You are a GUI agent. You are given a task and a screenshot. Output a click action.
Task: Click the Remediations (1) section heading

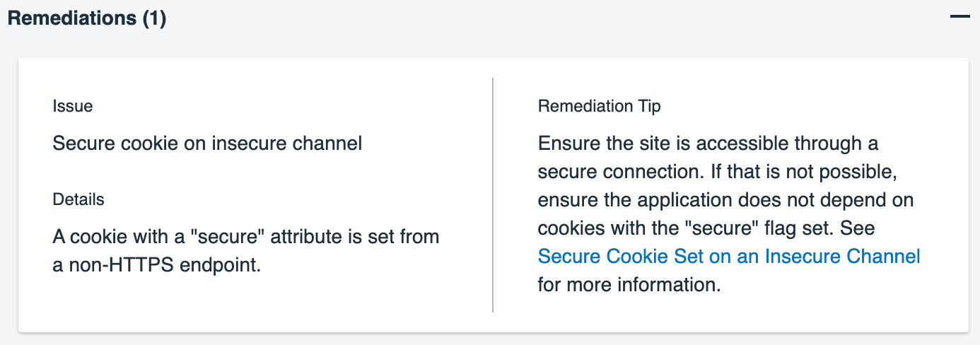[x=87, y=18]
